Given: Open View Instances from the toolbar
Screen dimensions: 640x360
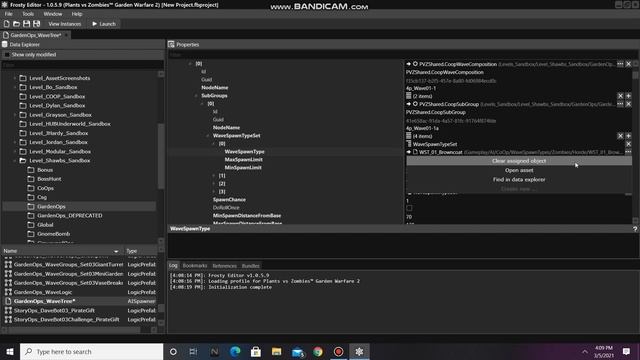Looking at the screenshot, I should pos(64,24).
